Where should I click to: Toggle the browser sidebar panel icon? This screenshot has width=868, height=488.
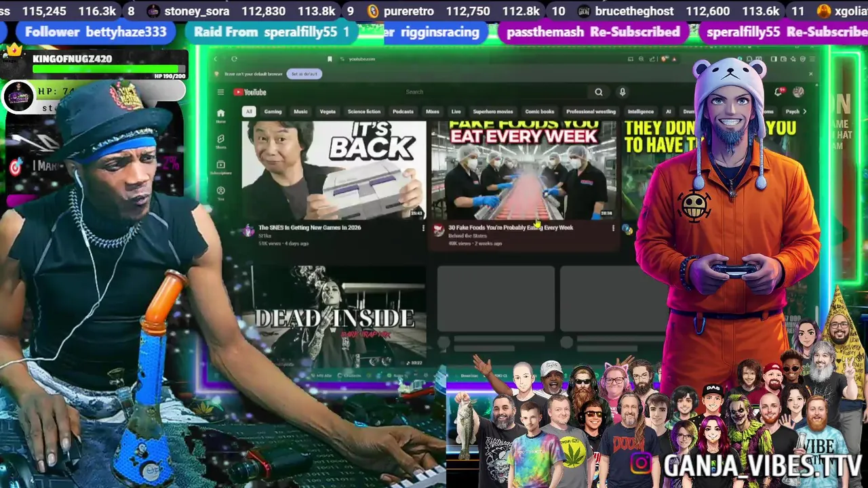[x=774, y=59]
